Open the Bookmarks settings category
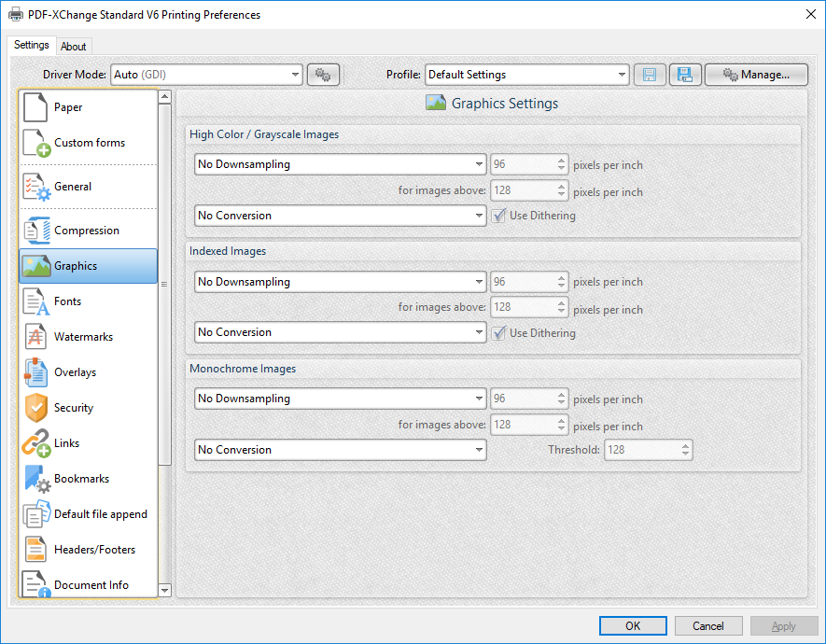The width and height of the screenshot is (826, 644). [89, 479]
